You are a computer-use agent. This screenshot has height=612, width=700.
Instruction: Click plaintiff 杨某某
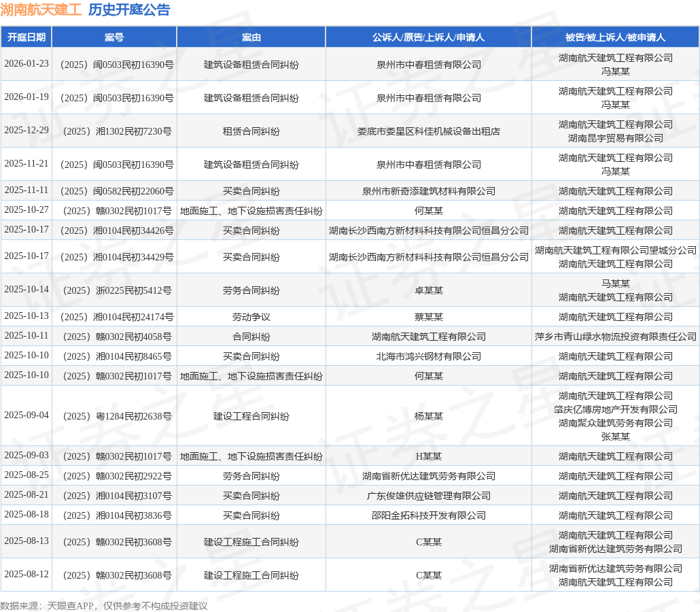coord(429,416)
